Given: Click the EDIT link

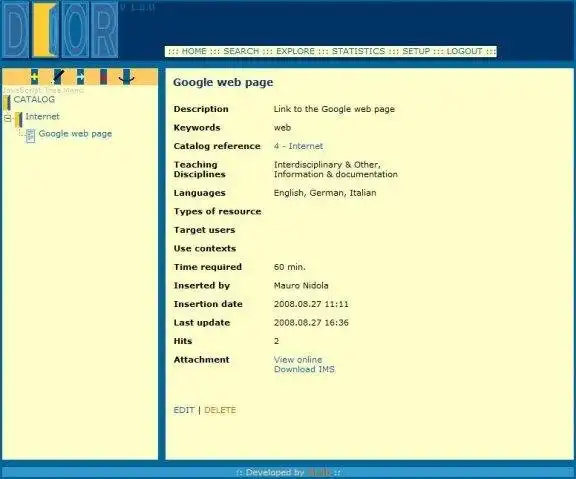Looking at the screenshot, I should click(184, 410).
